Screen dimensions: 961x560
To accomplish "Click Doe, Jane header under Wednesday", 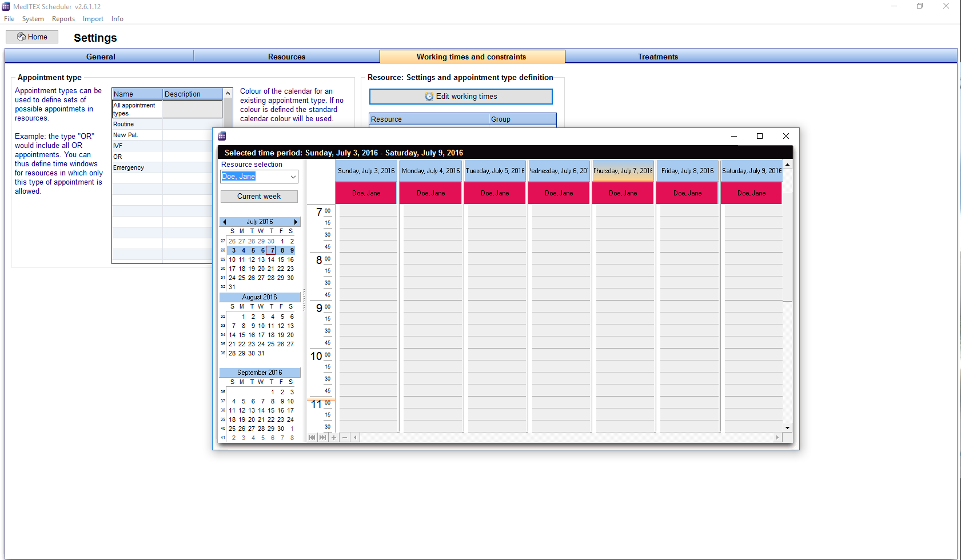I will click(559, 193).
